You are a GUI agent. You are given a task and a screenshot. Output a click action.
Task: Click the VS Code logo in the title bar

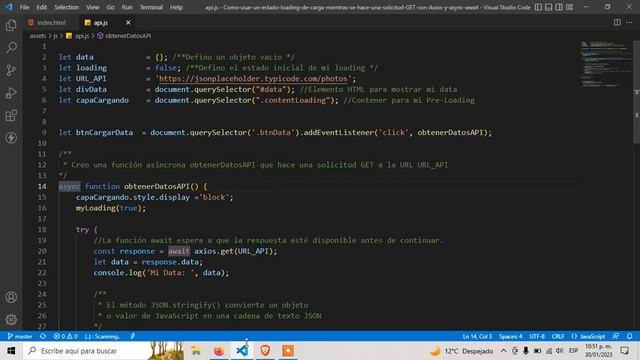(9, 7)
